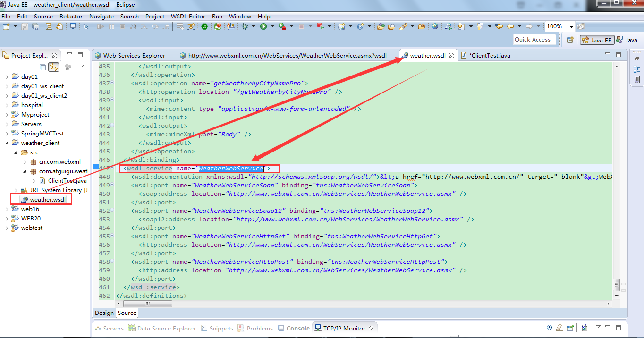Click the green power server icon
Image resolution: width=644 pixels, height=338 pixels.
tap(204, 27)
